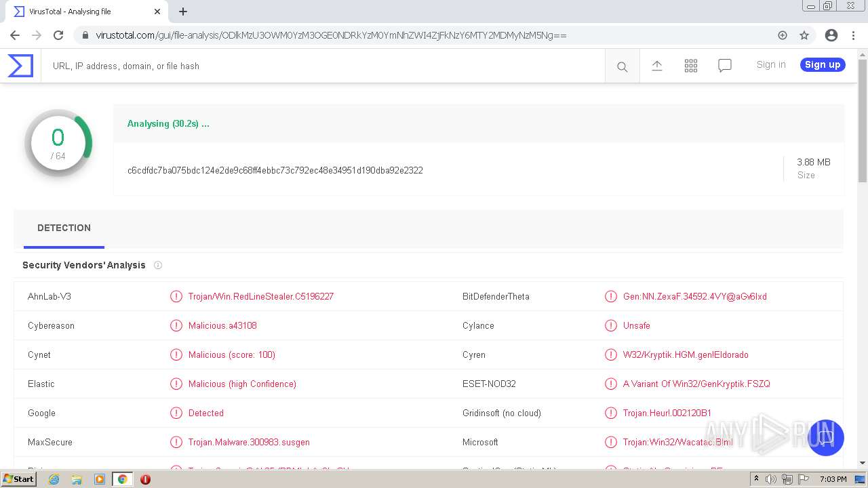Close the VirusTotal - Analysing file tab
The width and height of the screenshot is (868, 488).
(x=157, y=12)
